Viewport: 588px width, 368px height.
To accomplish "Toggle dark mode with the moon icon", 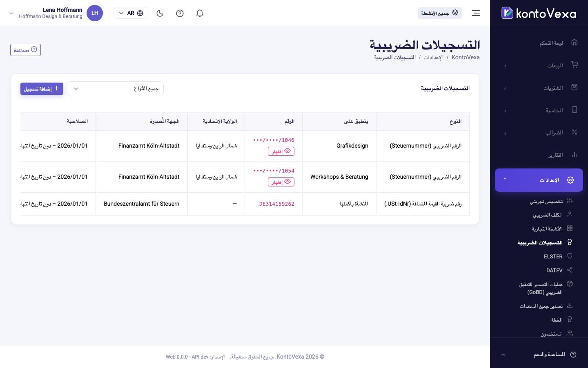I will pyautogui.click(x=160, y=13).
